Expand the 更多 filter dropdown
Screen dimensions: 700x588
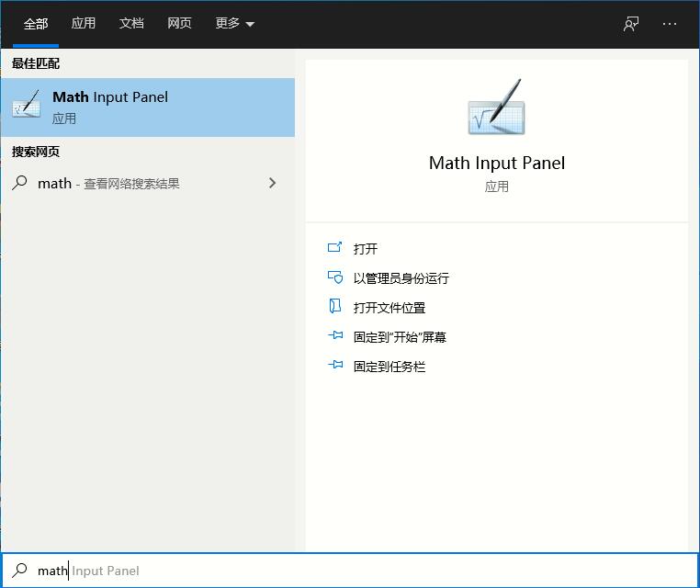click(235, 24)
